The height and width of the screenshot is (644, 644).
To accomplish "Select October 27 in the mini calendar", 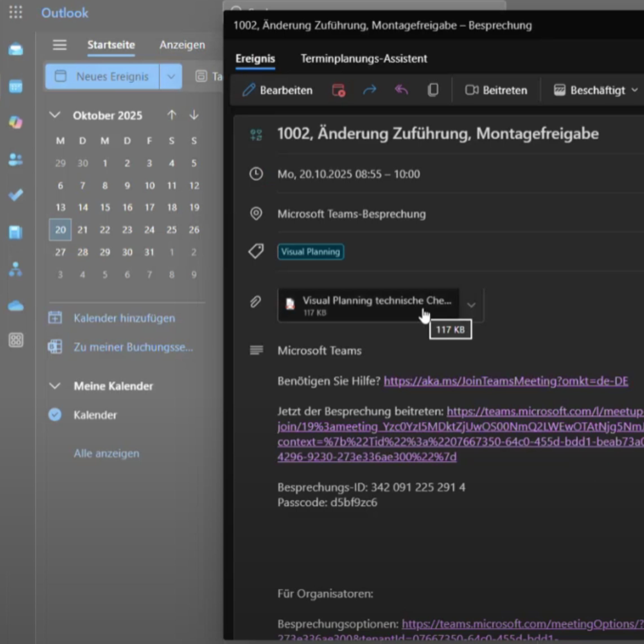I will (x=60, y=252).
